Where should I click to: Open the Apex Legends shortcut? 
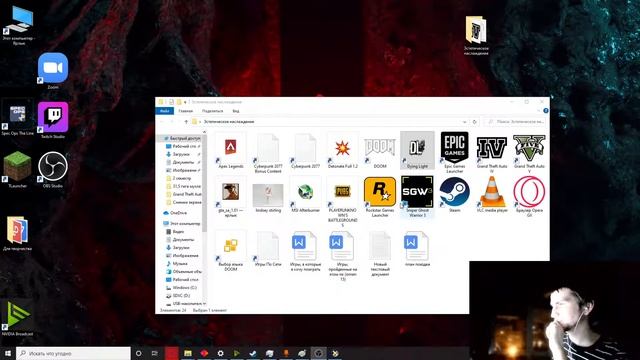click(231, 151)
